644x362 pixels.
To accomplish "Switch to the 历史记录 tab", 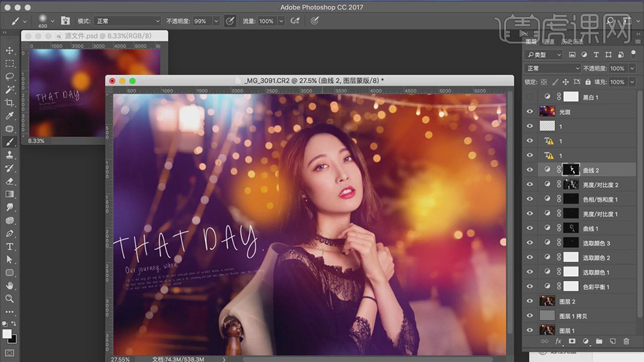I will 573,42.
